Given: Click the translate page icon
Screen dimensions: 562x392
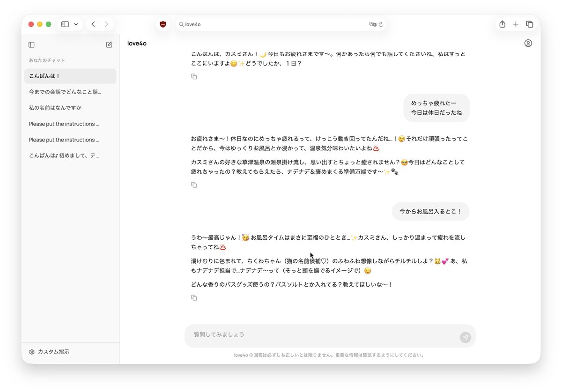Looking at the screenshot, I should click(x=372, y=24).
